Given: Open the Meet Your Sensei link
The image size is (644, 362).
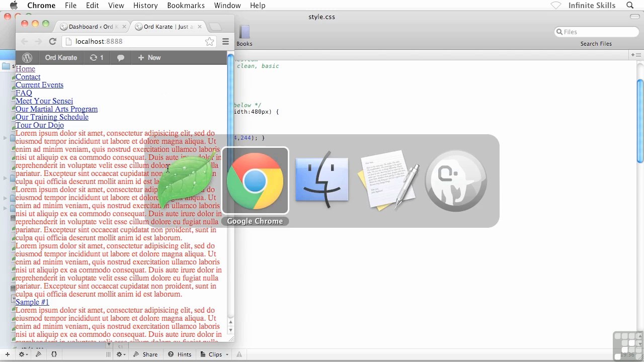Looking at the screenshot, I should [x=44, y=101].
